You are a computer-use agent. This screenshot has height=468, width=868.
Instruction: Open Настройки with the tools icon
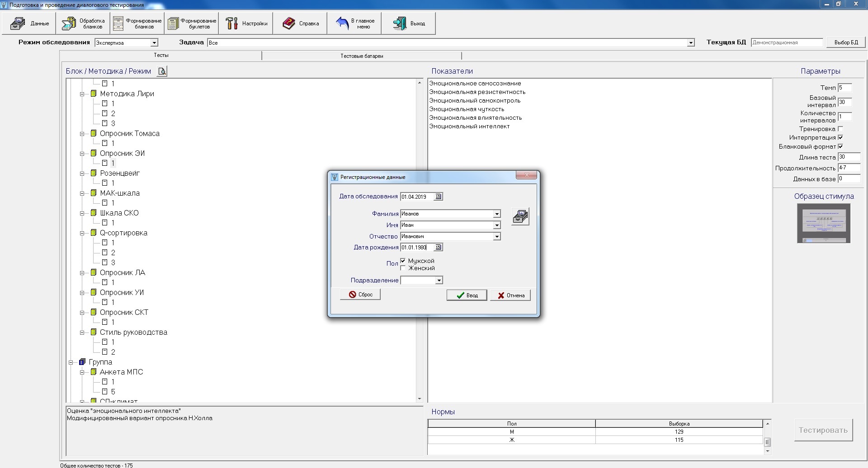pos(232,23)
